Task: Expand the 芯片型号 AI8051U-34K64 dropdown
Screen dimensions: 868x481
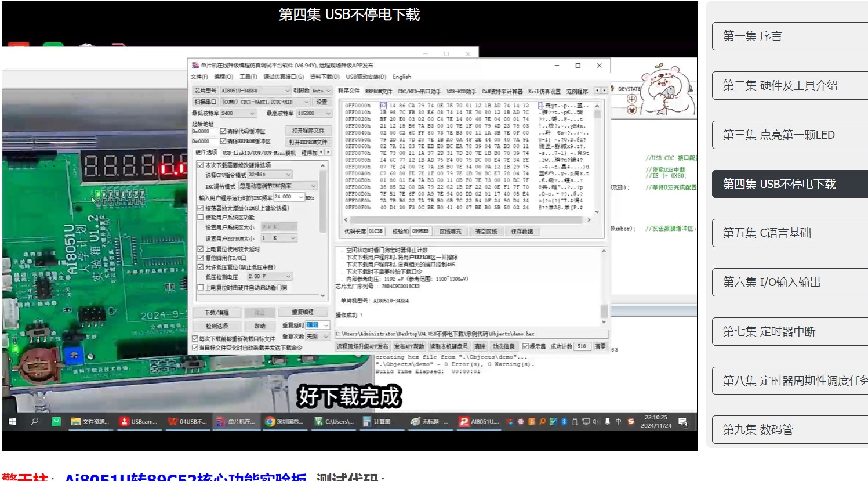Action: click(x=255, y=91)
